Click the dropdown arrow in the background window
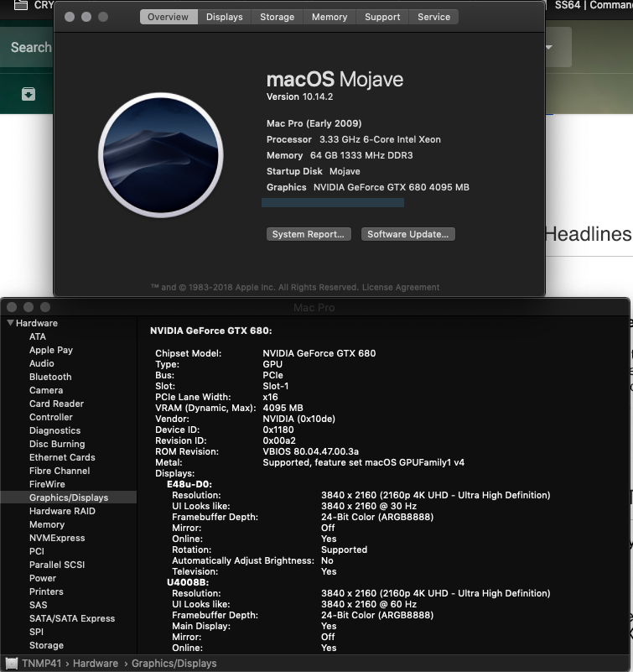 tap(548, 47)
